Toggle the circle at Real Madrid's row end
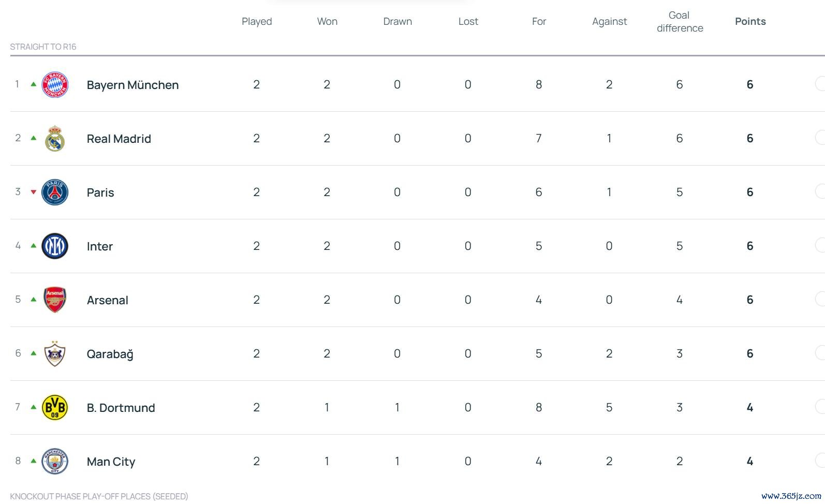This screenshot has width=825, height=504. 820,138
